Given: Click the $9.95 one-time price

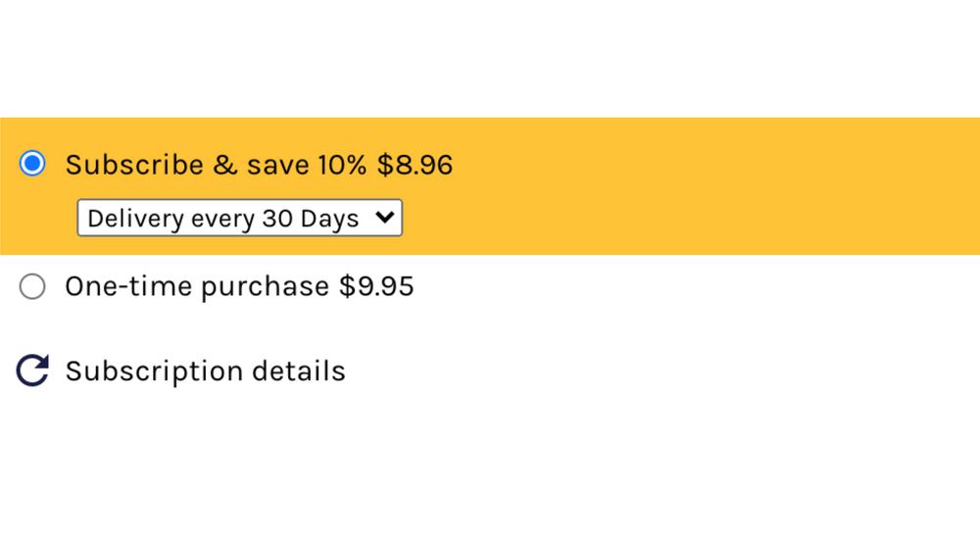Looking at the screenshot, I should click(x=376, y=286).
